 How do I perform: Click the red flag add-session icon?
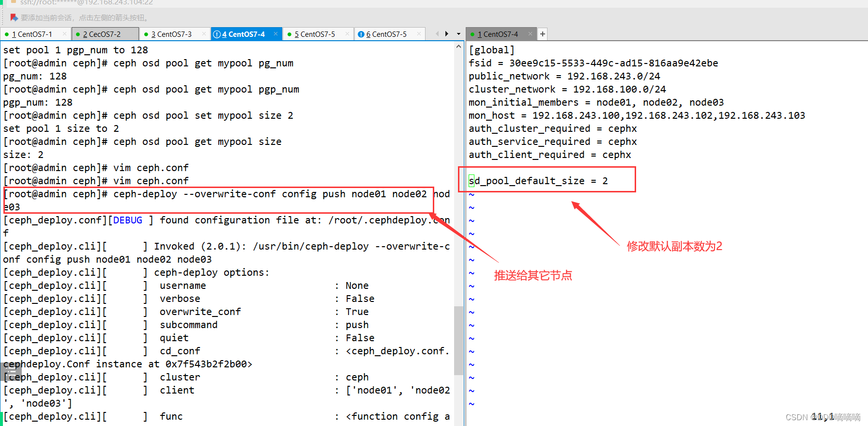tap(14, 17)
